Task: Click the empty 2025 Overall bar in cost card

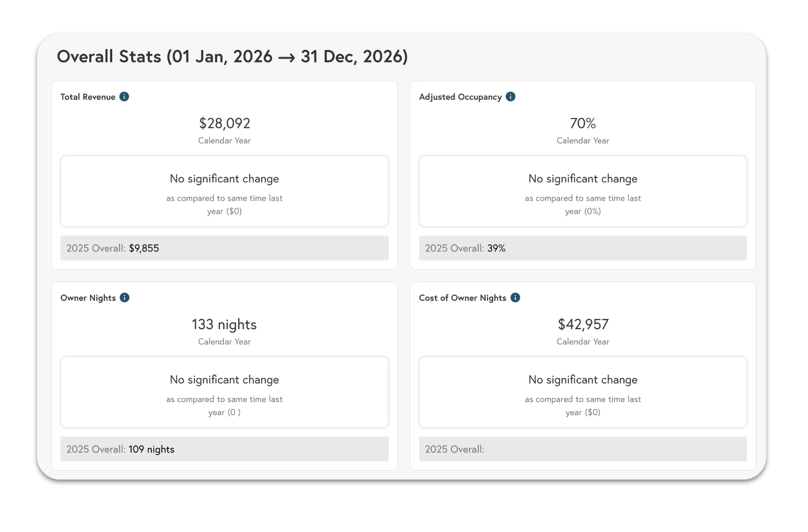Action: point(583,449)
